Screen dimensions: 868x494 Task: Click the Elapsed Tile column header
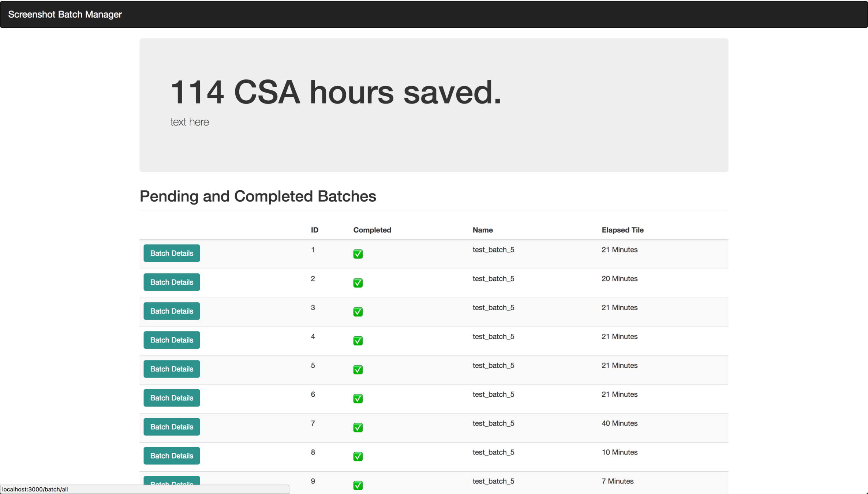622,230
